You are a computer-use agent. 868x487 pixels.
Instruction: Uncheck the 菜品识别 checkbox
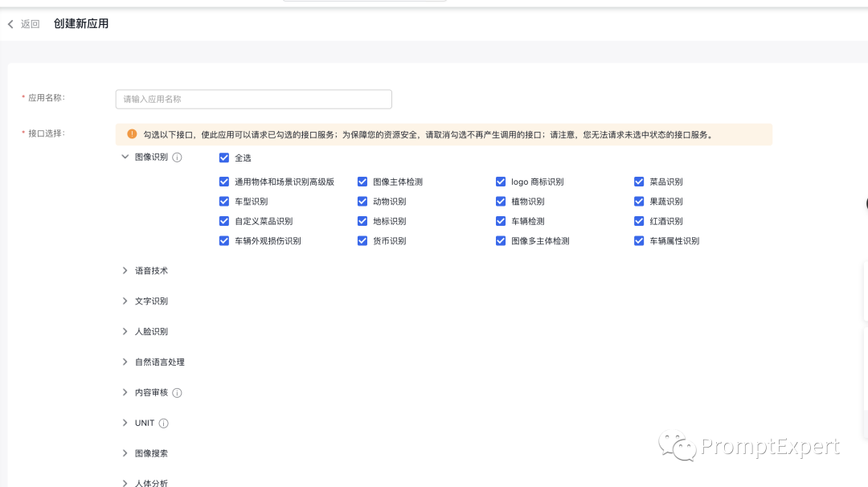pyautogui.click(x=640, y=182)
